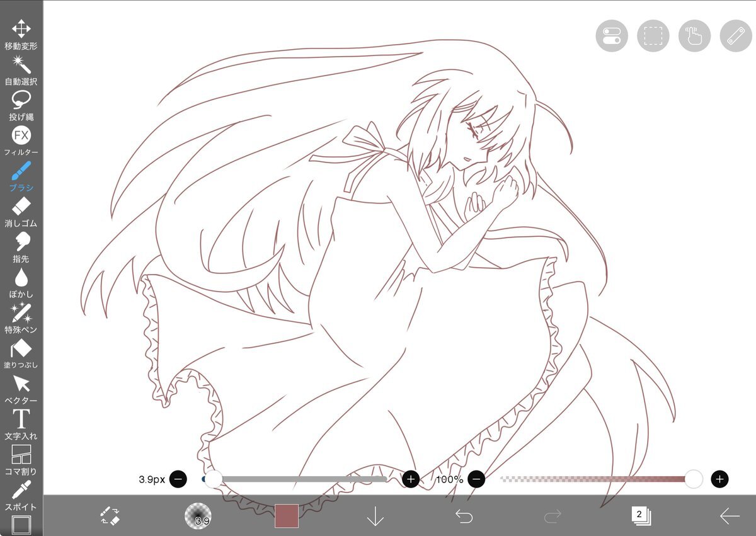Switch between brush and eraser in the bottom bar
The height and width of the screenshot is (536, 756).
tap(110, 516)
